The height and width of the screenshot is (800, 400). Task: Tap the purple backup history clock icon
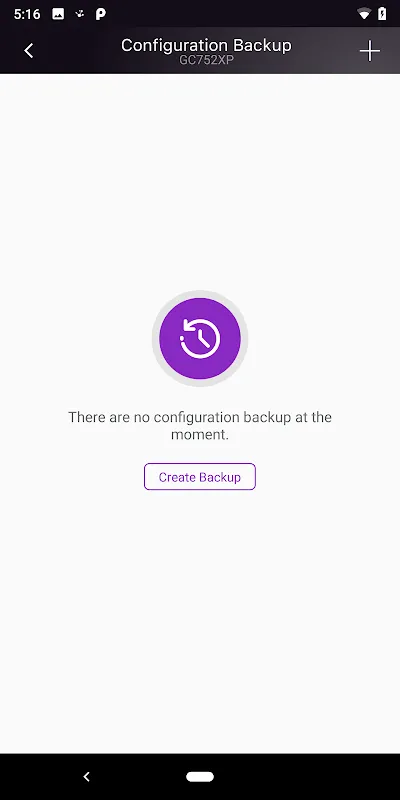coord(200,338)
